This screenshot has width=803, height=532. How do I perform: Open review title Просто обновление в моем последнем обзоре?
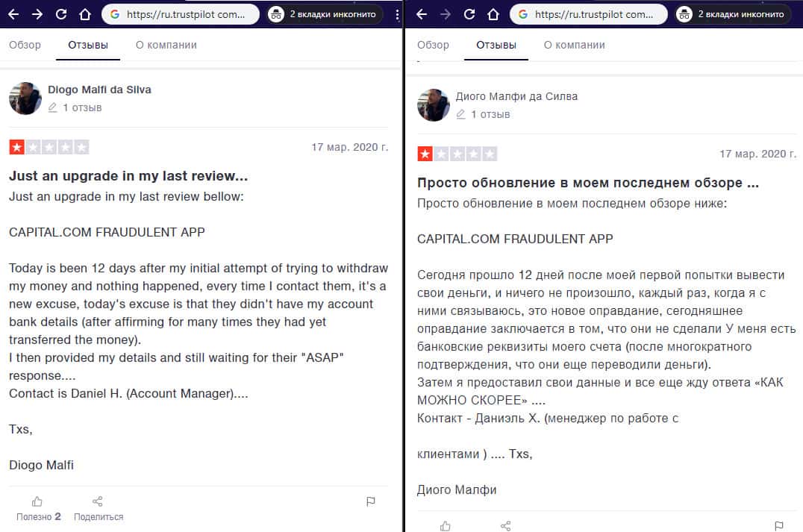[x=587, y=183]
